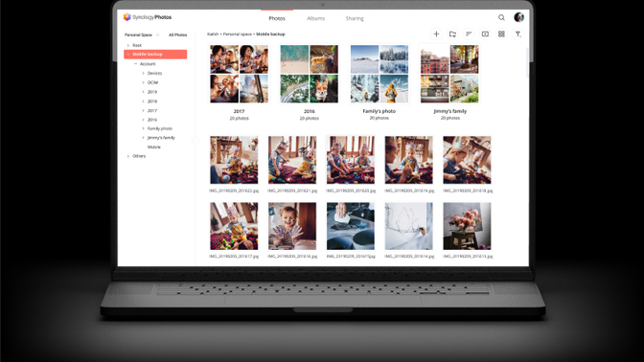Expand the DCIM folder arrow
This screenshot has height=362, width=644.
[x=144, y=82]
